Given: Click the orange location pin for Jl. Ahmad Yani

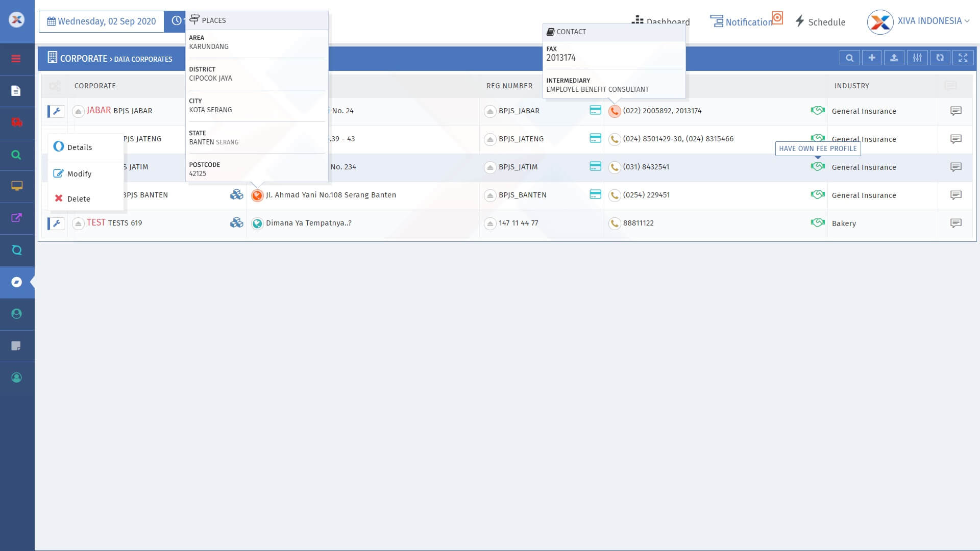Looking at the screenshot, I should [x=257, y=195].
